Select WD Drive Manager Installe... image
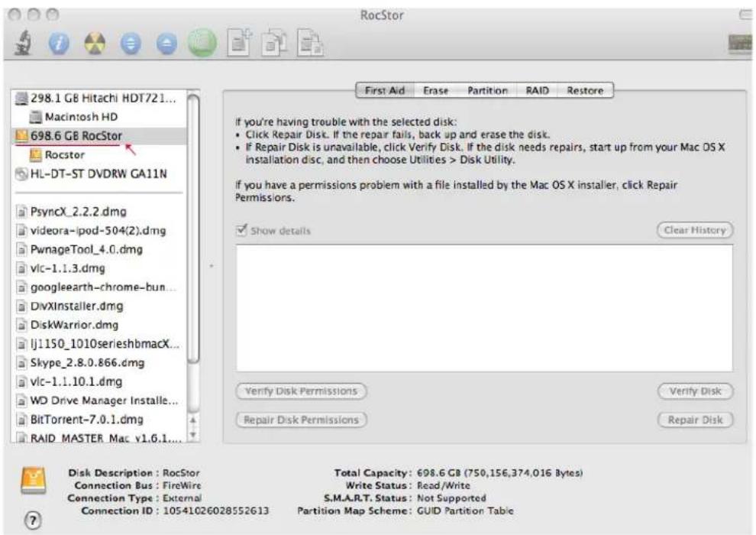The height and width of the screenshot is (535, 756). (99, 400)
